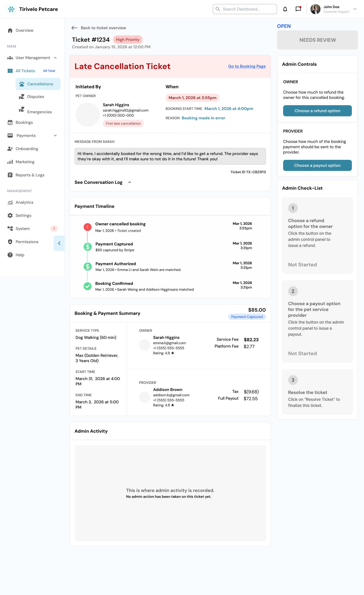Click the Payments card icon

(10, 136)
